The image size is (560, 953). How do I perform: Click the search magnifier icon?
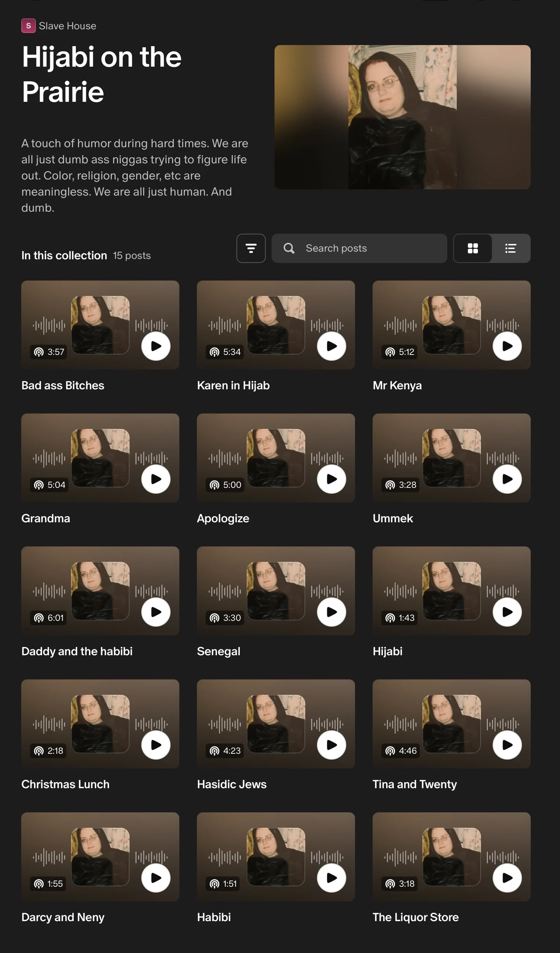289,248
